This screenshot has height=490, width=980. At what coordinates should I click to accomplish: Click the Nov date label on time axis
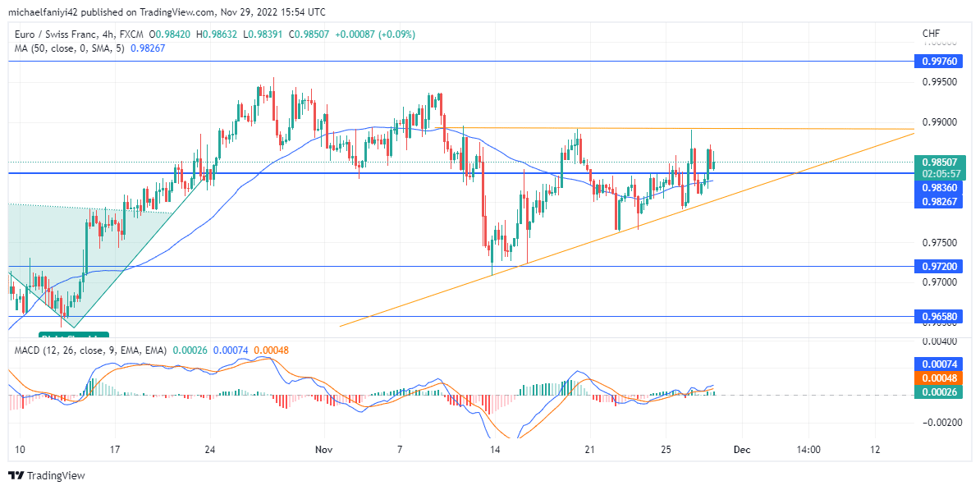324,450
